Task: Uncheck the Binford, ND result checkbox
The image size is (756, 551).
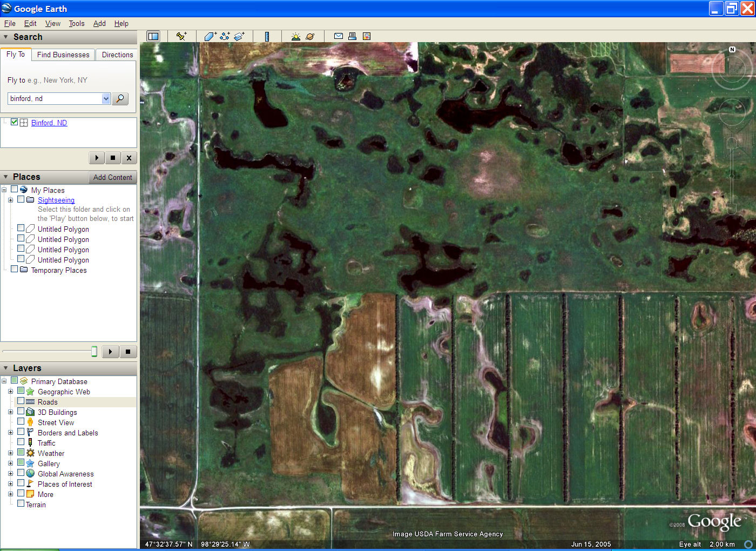Action: [14, 122]
